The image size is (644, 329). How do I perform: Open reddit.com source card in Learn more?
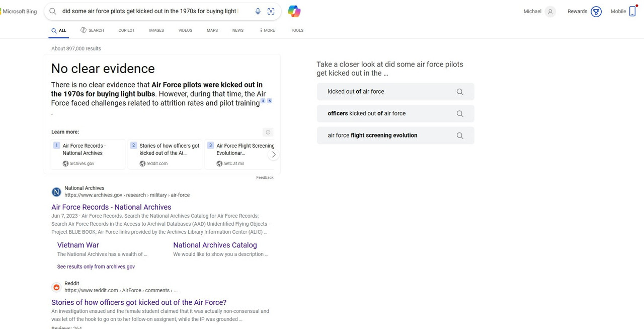[165, 154]
